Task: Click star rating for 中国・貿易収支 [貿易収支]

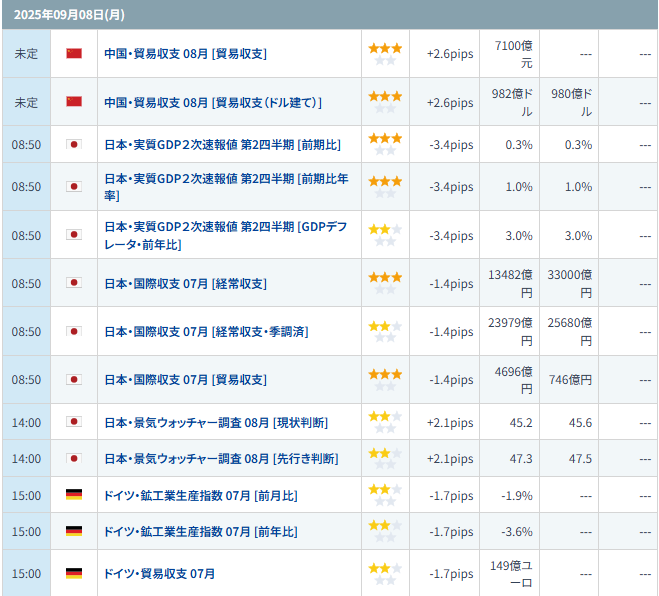Action: coord(385,54)
